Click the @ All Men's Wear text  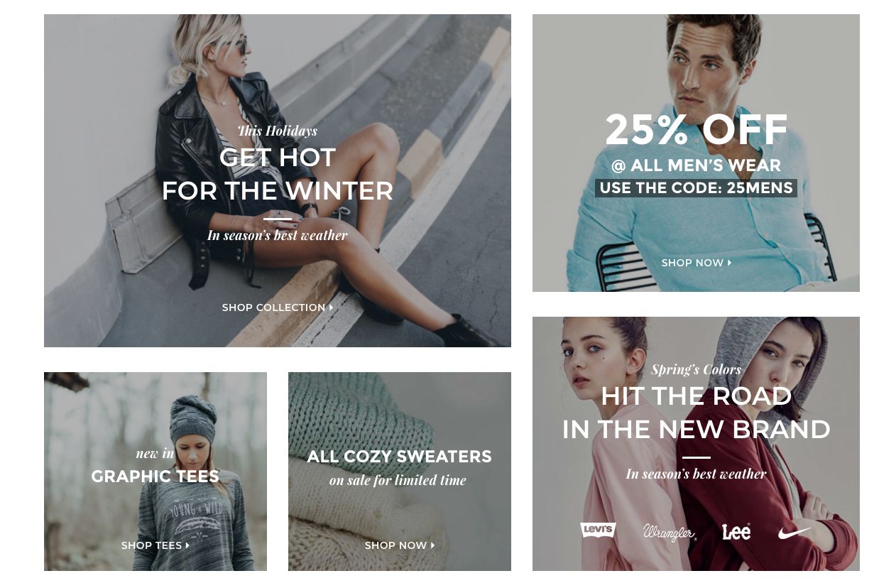click(696, 165)
